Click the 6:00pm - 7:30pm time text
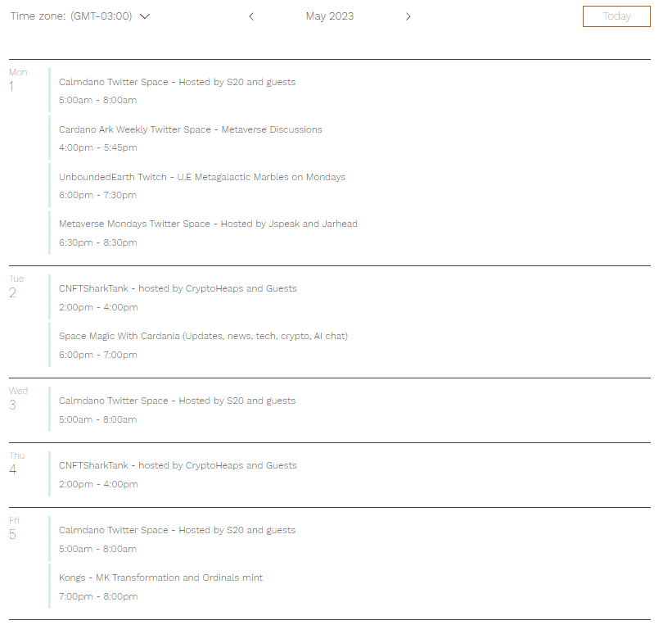 point(97,195)
